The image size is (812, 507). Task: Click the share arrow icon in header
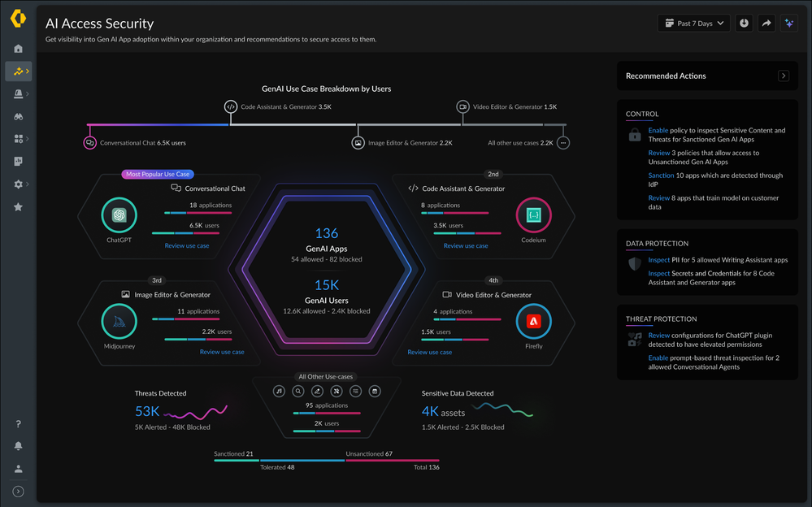pyautogui.click(x=766, y=24)
